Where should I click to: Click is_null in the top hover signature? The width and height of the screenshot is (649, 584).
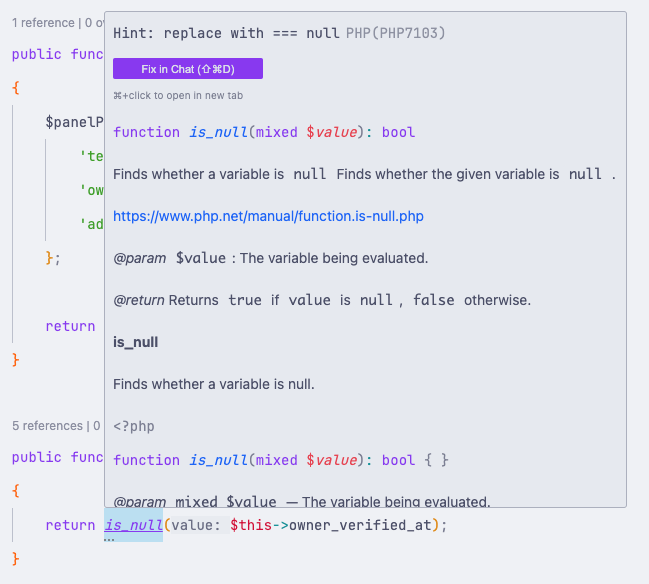[219, 132]
